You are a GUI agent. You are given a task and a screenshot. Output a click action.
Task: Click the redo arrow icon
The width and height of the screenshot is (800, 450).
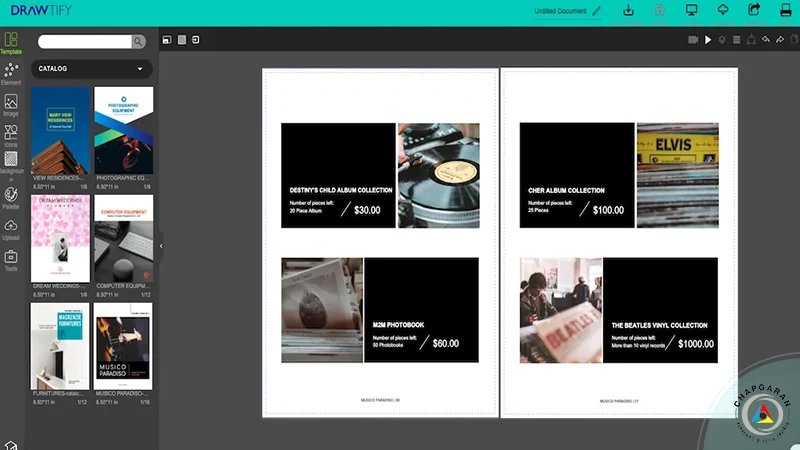(780, 39)
